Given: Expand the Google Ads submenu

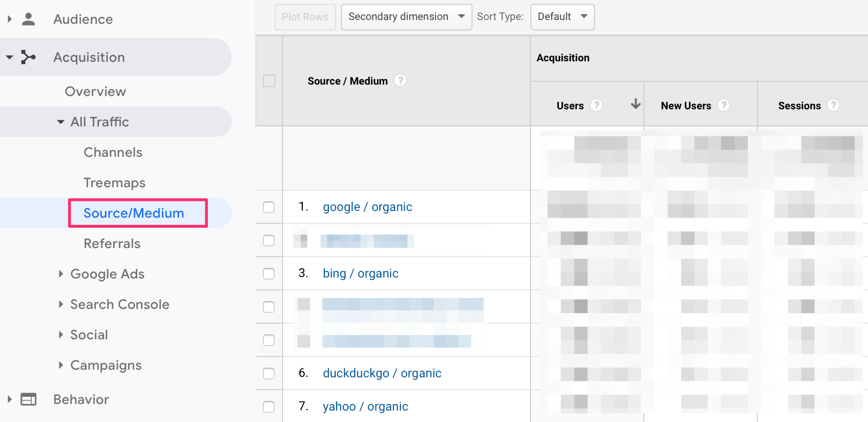Looking at the screenshot, I should (x=107, y=274).
